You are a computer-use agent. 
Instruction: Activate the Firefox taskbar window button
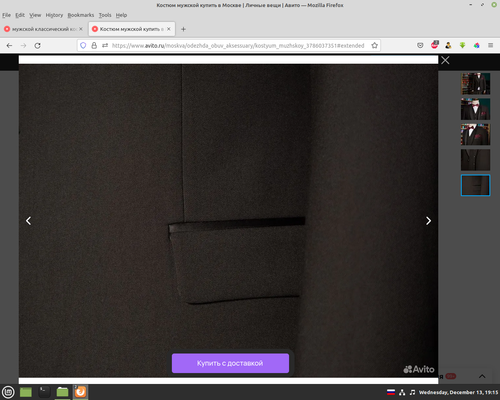80,392
